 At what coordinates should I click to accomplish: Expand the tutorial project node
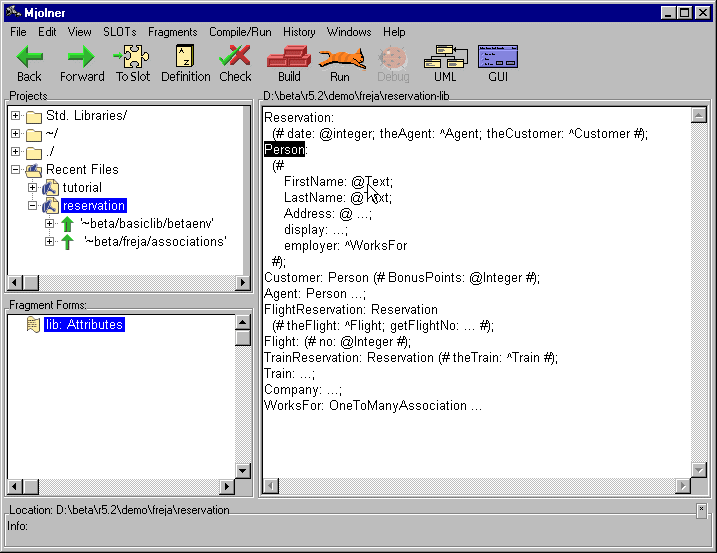coord(33,188)
